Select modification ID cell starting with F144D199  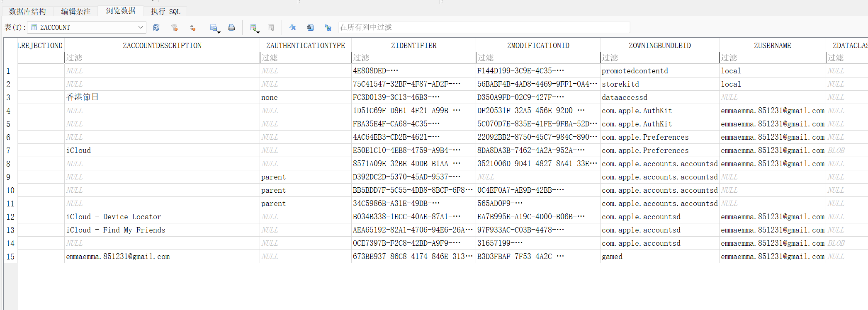pos(538,71)
